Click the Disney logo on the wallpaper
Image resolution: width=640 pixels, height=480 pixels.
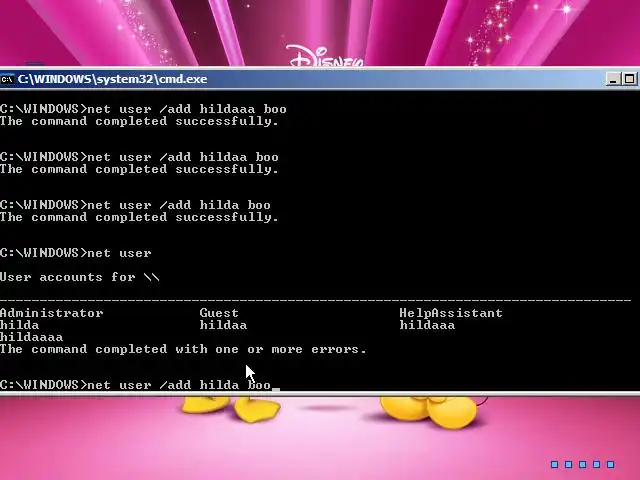[x=325, y=56]
